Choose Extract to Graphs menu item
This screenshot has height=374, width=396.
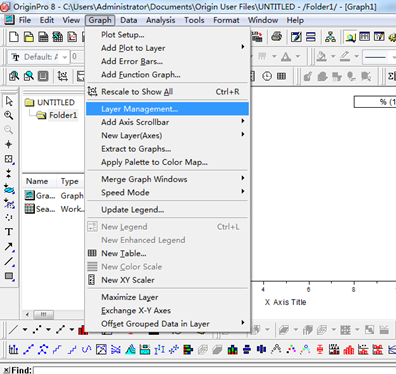tap(167, 149)
